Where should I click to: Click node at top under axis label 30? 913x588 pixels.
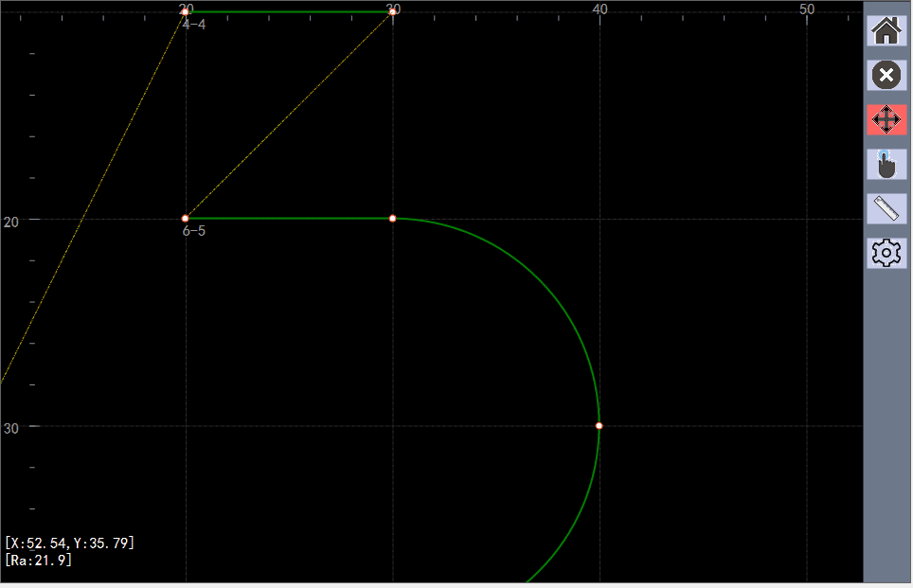click(x=392, y=11)
